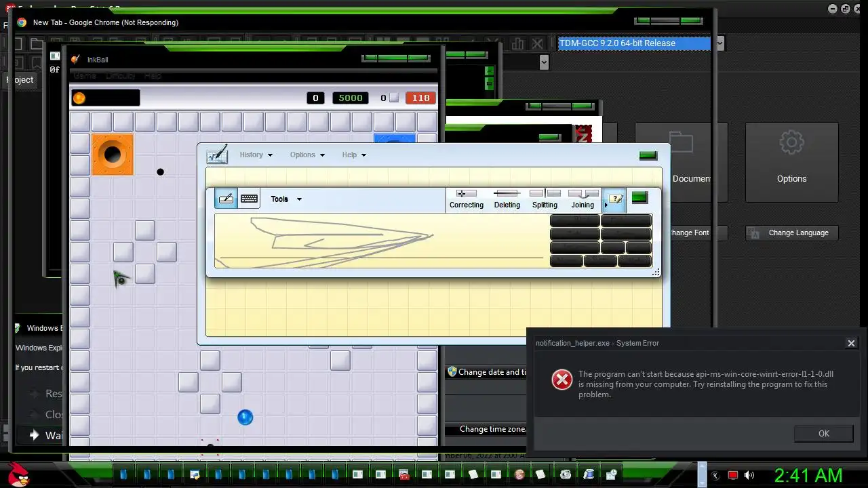Click the Deleting gesture icon
868x488 pixels.
pyautogui.click(x=507, y=194)
